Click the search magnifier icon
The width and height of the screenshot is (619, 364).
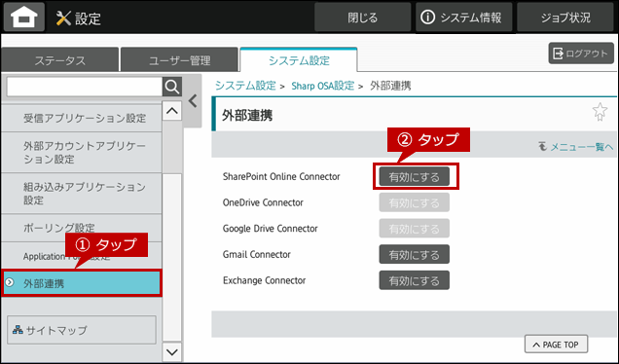[172, 87]
